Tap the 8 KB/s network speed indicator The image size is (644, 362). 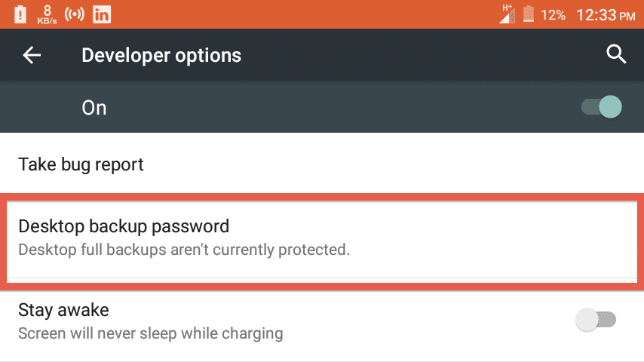click(47, 15)
